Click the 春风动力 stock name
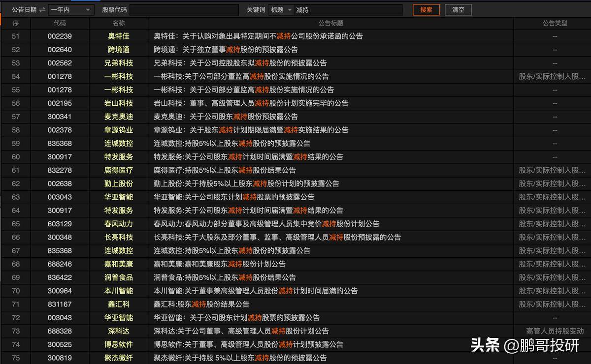The height and width of the screenshot is (364, 591). (118, 224)
